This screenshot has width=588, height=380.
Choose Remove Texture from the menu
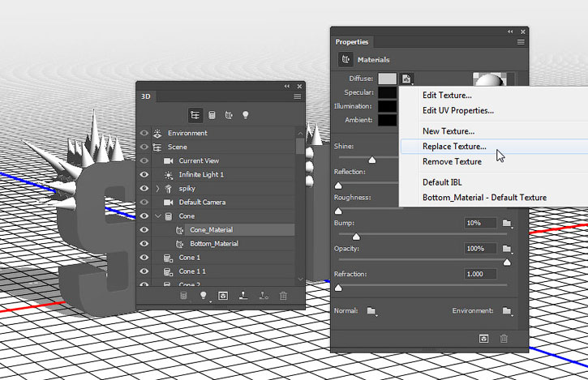coord(452,161)
